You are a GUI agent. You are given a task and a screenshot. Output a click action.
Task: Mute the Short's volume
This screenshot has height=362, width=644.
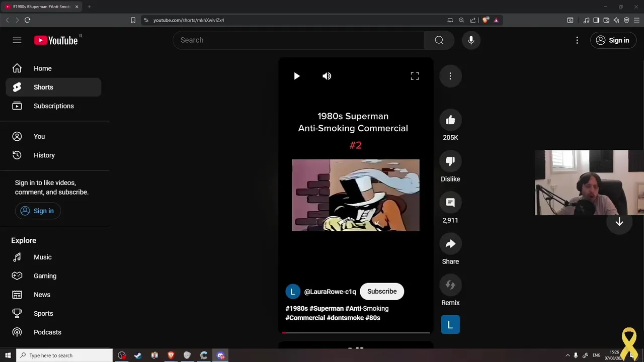[x=327, y=76]
